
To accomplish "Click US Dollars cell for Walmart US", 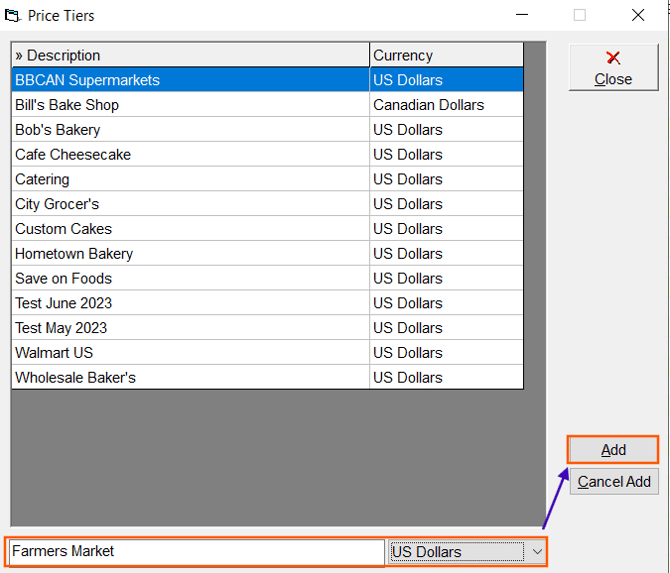I will 446,353.
